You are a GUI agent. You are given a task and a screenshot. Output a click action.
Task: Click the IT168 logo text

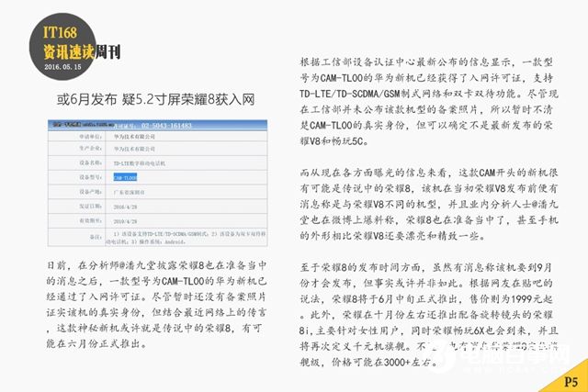tap(60, 33)
